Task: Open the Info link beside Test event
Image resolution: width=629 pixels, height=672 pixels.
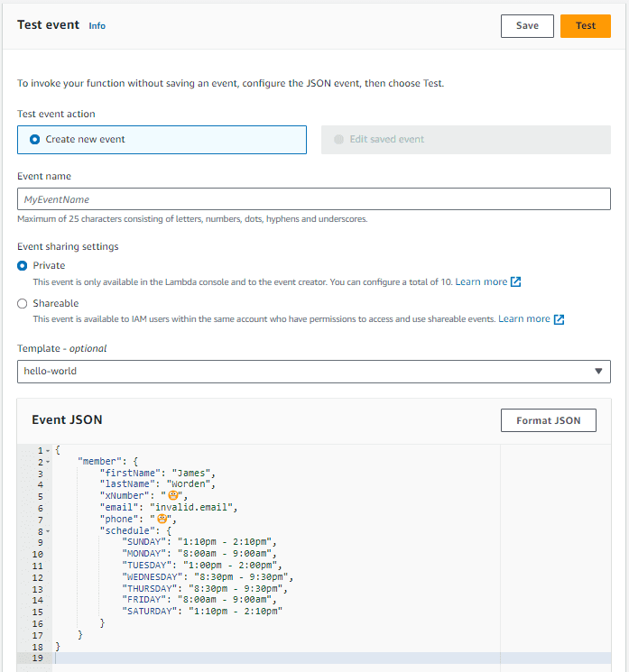Action: pos(97,26)
